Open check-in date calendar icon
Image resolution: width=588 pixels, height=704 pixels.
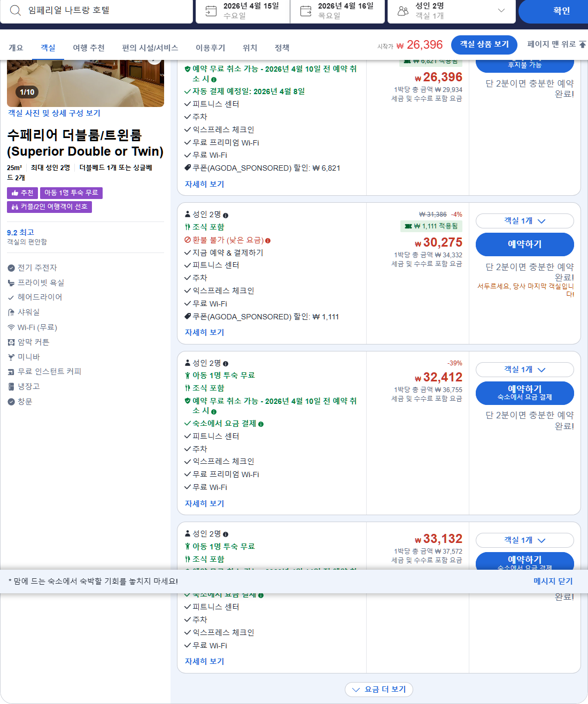click(211, 11)
